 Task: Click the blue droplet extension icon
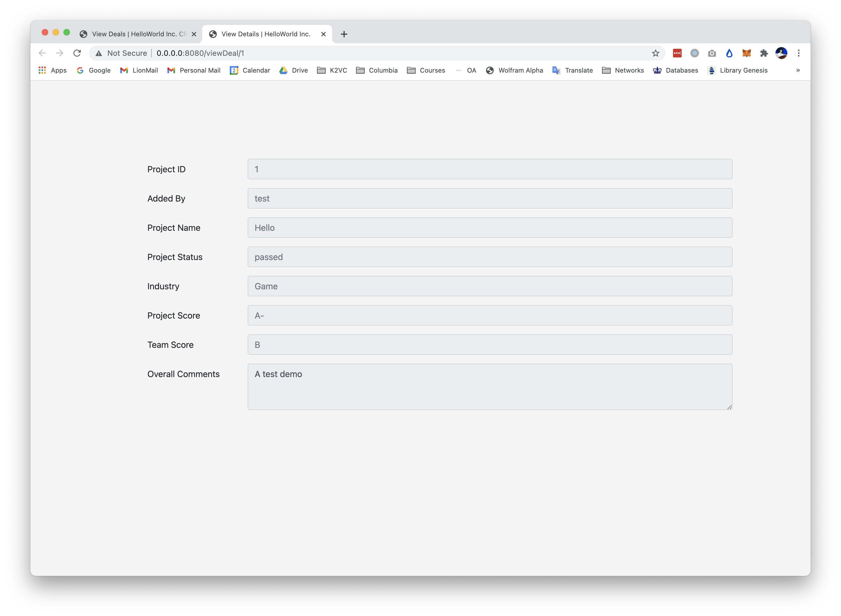point(729,53)
